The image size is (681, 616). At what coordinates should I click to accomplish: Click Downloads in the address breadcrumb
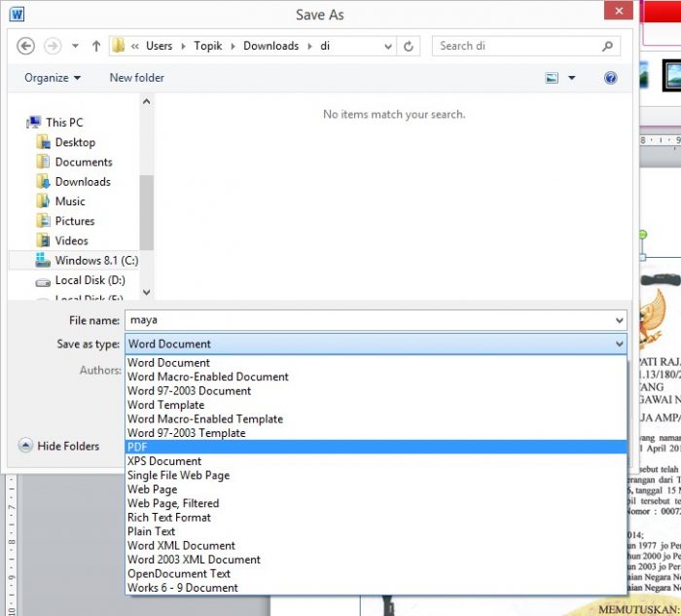pyautogui.click(x=271, y=46)
